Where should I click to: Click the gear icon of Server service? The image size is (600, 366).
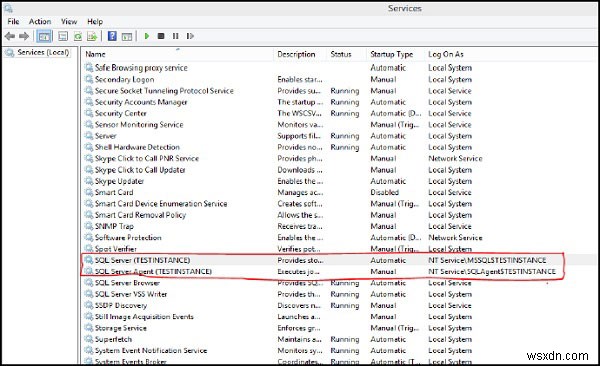click(x=89, y=136)
